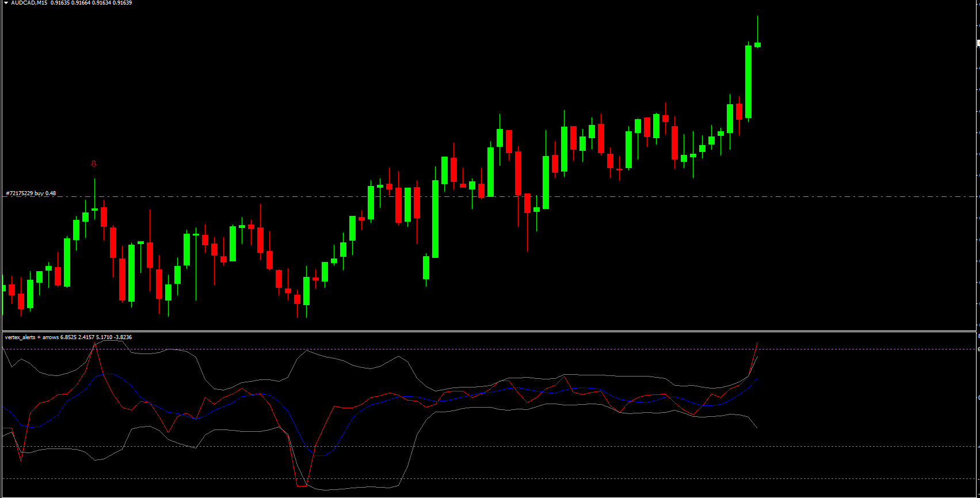Click the AUDCAD,M15 chart title text
980x498 pixels.
point(29,3)
